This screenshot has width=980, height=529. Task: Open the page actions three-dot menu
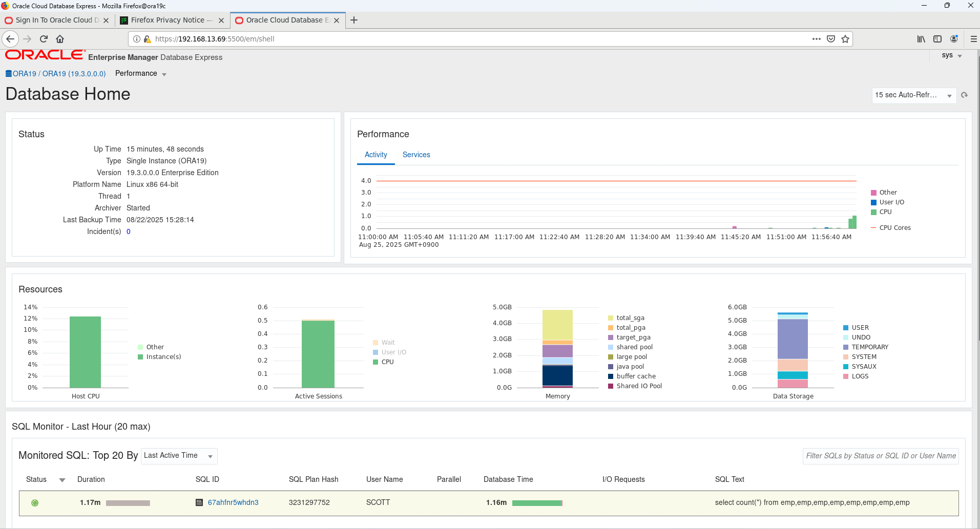(817, 39)
